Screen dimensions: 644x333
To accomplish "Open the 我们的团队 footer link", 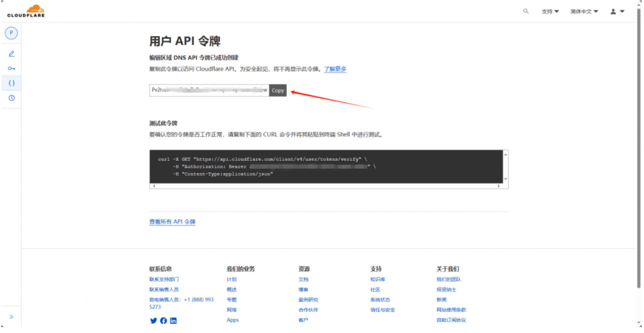I will (449, 279).
